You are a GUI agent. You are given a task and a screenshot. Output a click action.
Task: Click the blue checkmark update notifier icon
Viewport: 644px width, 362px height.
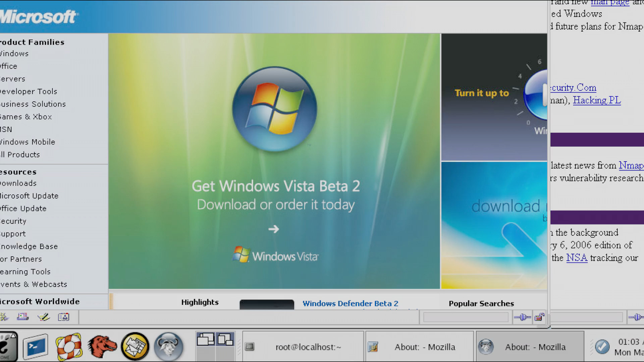602,347
